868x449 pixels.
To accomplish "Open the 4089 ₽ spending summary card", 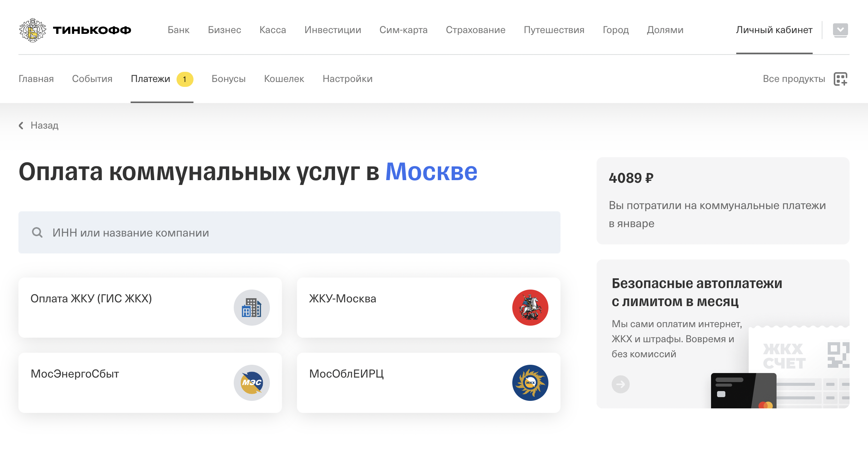I will 723,201.
